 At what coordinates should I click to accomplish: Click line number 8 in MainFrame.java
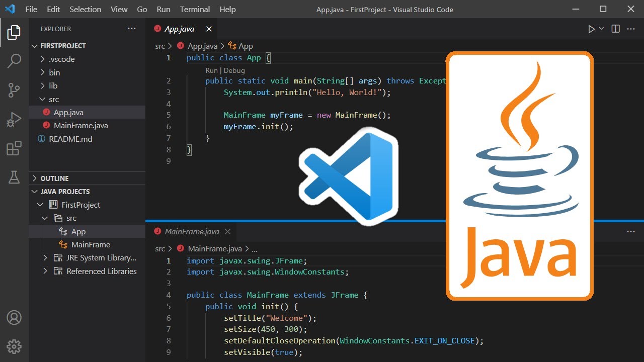[169, 341]
